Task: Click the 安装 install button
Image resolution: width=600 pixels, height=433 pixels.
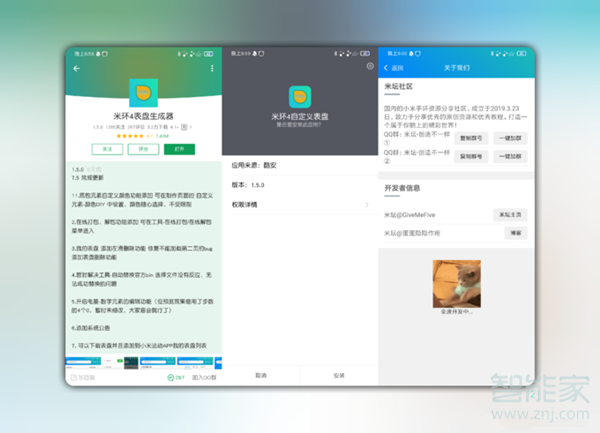Action: coord(339,376)
